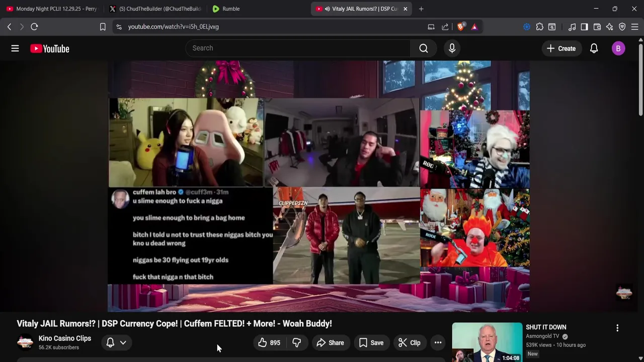Open Brave VPN shield icon
The height and width of the screenshot is (362, 644).
tap(622, 27)
